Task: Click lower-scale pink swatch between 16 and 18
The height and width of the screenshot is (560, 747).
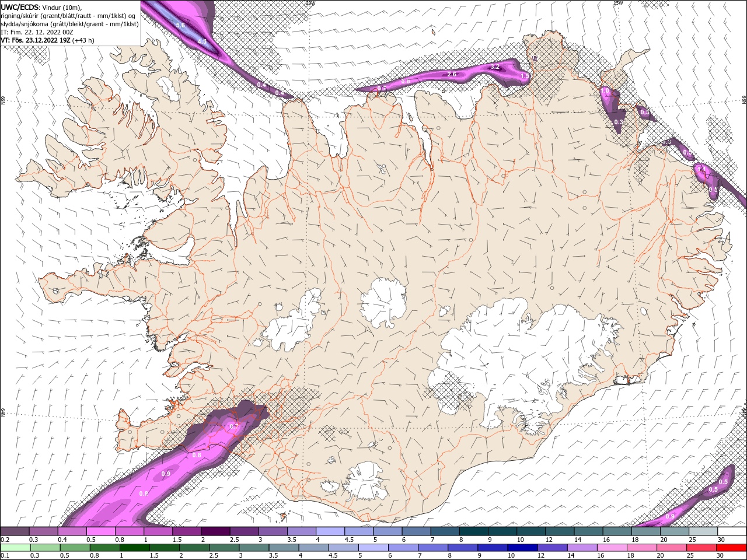Action: point(612,548)
